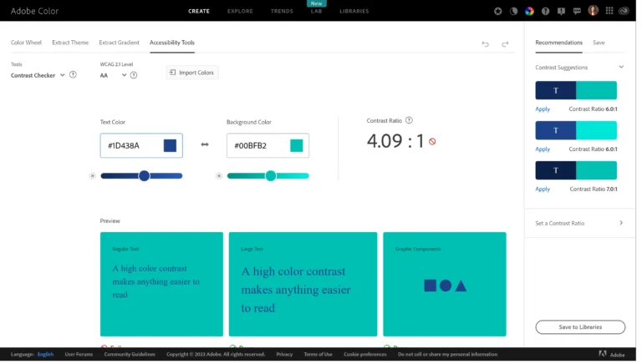Click the teal background color swatch

(298, 146)
